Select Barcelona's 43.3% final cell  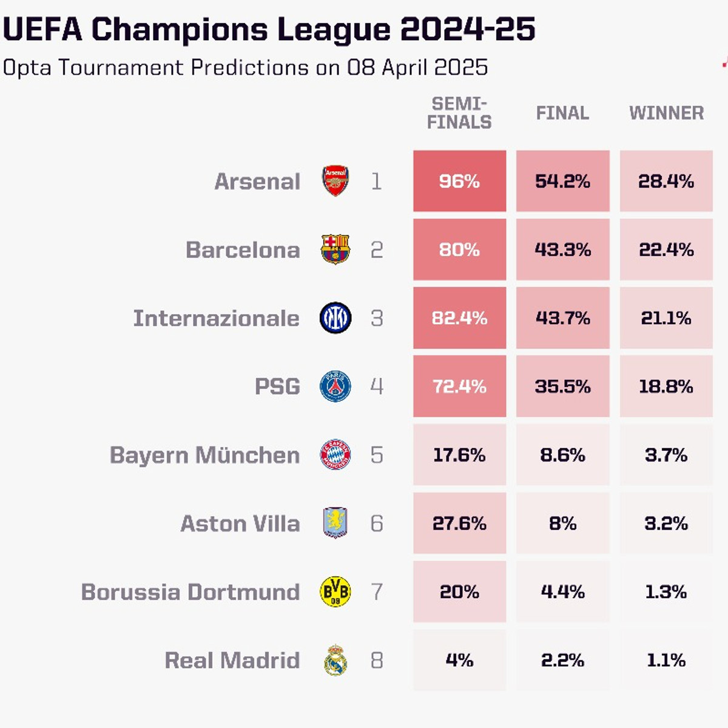pyautogui.click(x=562, y=249)
